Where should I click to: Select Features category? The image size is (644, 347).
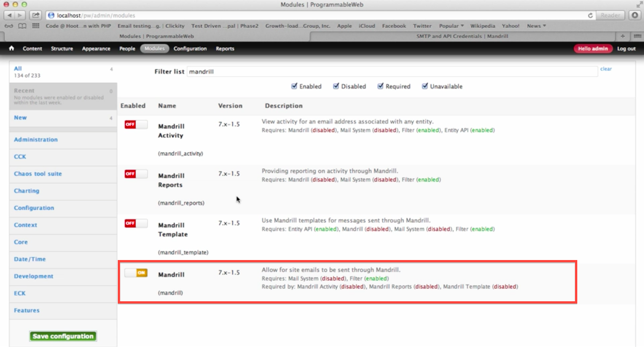tap(63, 310)
